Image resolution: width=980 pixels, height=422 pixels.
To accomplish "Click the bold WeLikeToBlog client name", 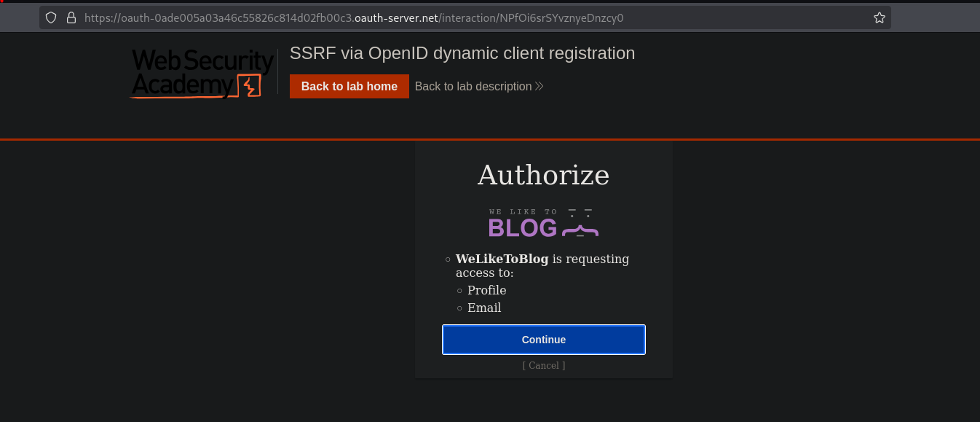I will pyautogui.click(x=502, y=259).
